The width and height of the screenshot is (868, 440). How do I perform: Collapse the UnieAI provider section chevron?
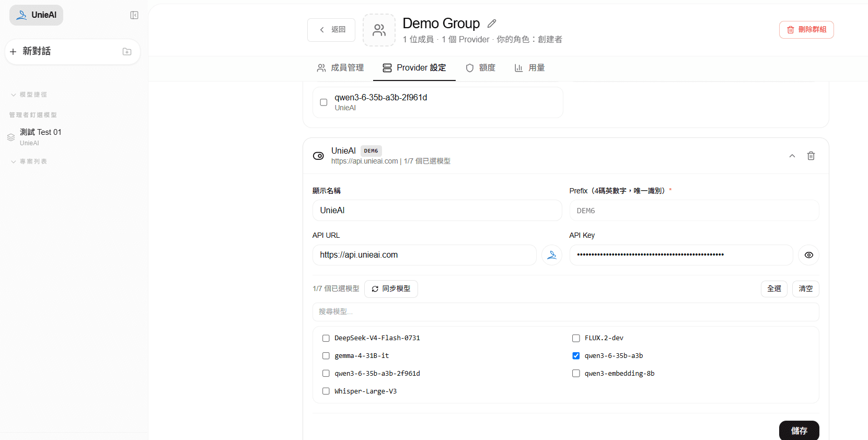792,156
